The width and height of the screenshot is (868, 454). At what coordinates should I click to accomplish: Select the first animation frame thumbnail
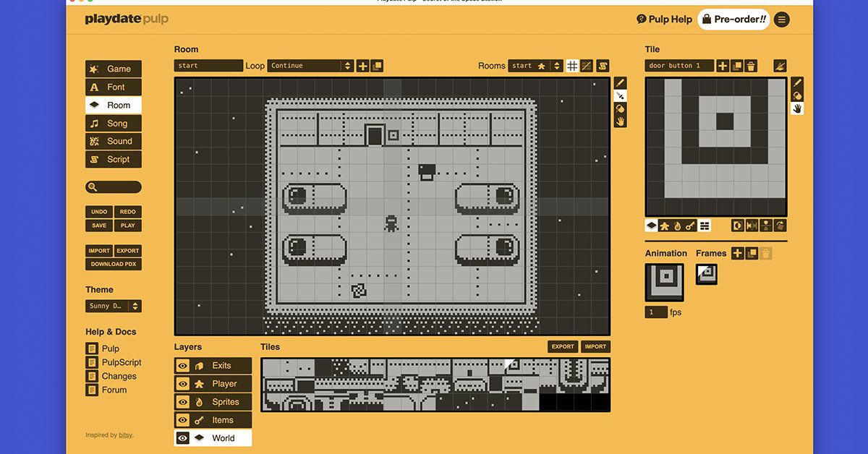pos(707,274)
